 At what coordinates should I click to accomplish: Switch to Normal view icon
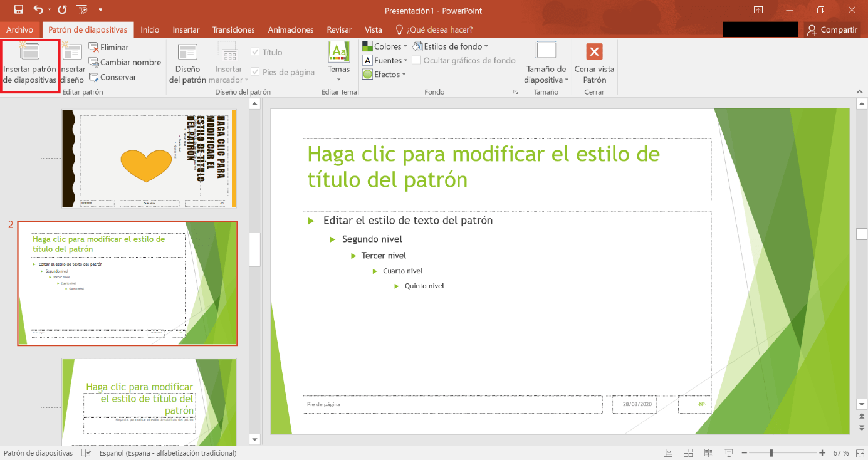pyautogui.click(x=668, y=453)
